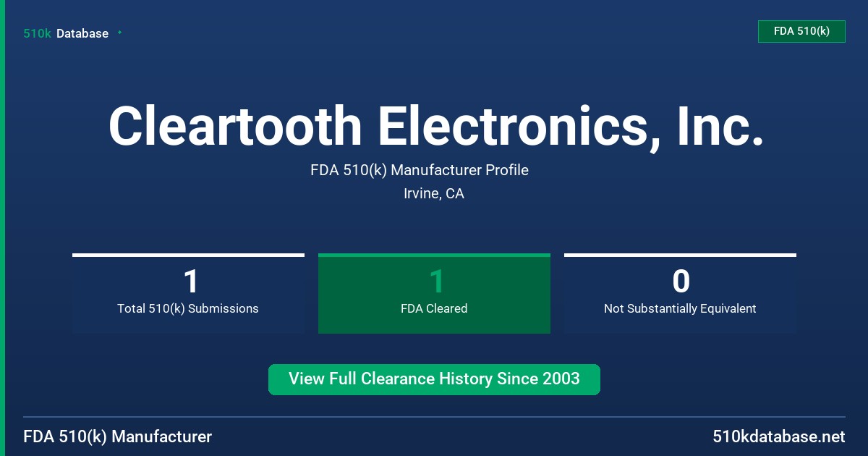The width and height of the screenshot is (868, 456).
Task: Open the Total 510(k) Submissions card
Action: point(188,294)
